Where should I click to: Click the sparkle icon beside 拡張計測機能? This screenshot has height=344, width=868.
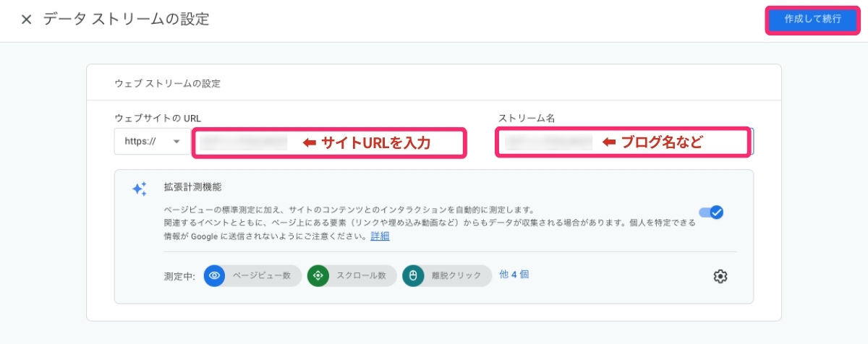pos(139,189)
